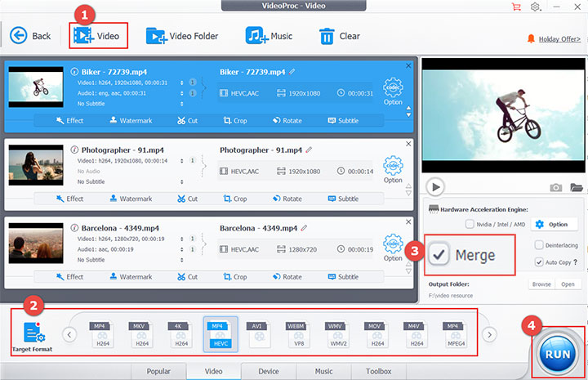Remove Barcelona - 4349.mp4 from list

tap(408, 221)
